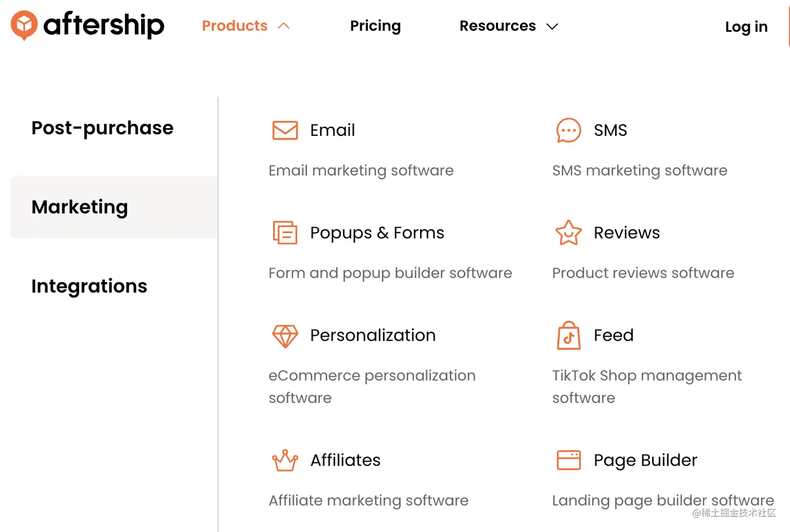Click the Affiliates crown icon
The width and height of the screenshot is (790, 532).
pyautogui.click(x=285, y=460)
